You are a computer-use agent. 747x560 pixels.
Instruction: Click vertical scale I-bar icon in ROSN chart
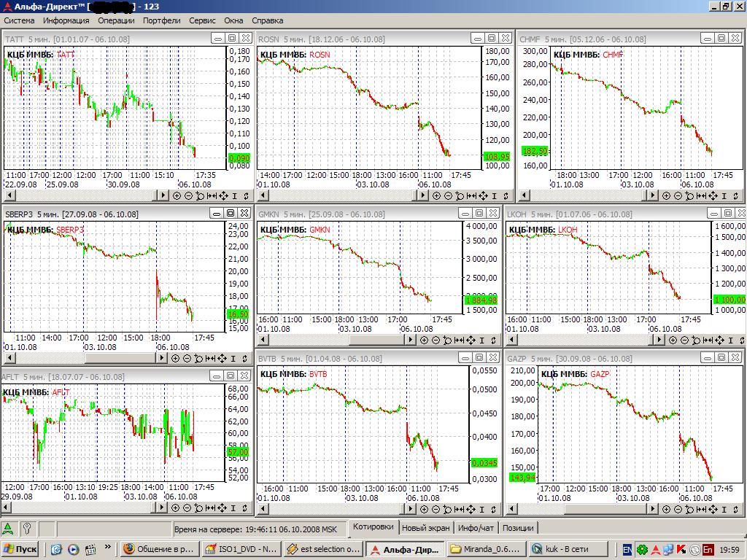point(494,195)
